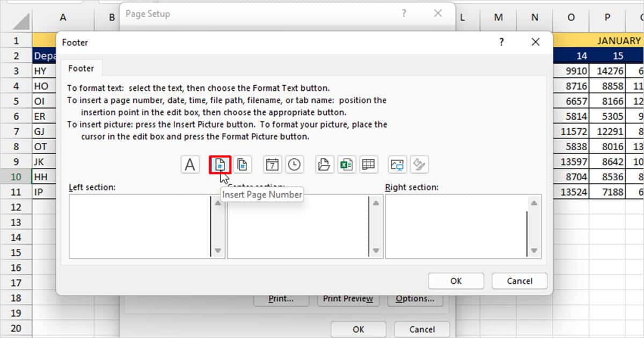Click OK in the Page Setup dialog
Image resolution: width=644 pixels, height=338 pixels.
(358, 329)
